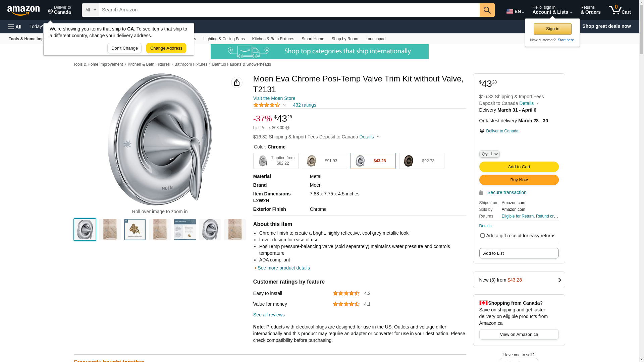Open the Smart Home menu item

[x=313, y=39]
